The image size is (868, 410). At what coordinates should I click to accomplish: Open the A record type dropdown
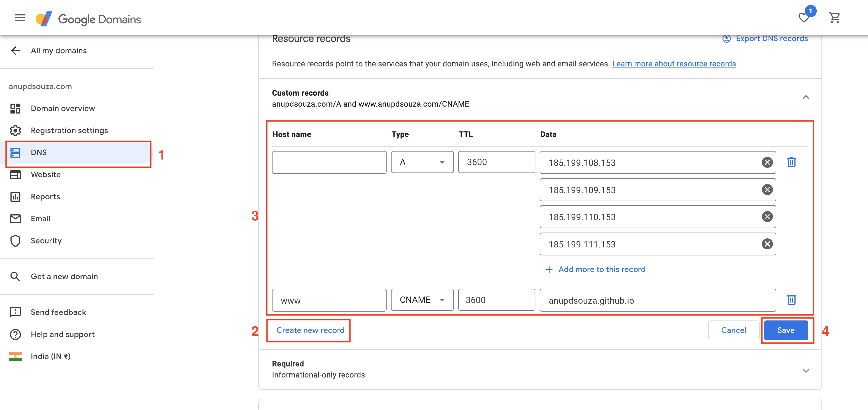click(x=422, y=162)
